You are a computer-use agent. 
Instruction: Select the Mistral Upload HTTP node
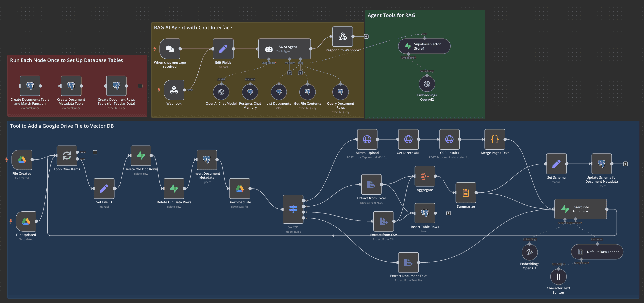tap(367, 139)
